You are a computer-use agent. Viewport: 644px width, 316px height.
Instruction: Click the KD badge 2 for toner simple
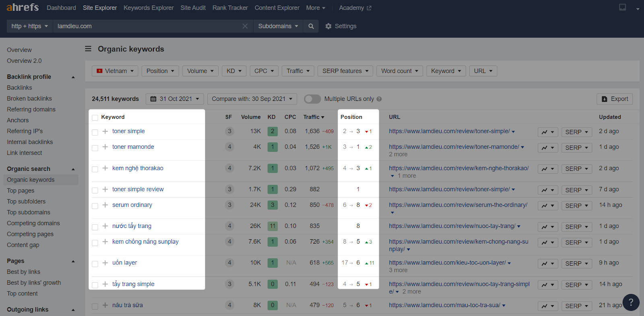click(272, 131)
